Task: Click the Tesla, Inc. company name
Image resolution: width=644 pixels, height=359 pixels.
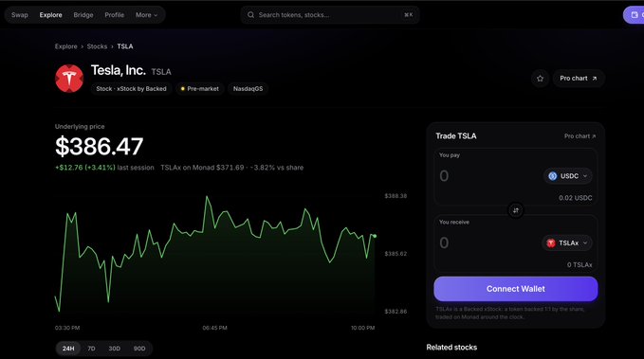Action: (x=119, y=70)
